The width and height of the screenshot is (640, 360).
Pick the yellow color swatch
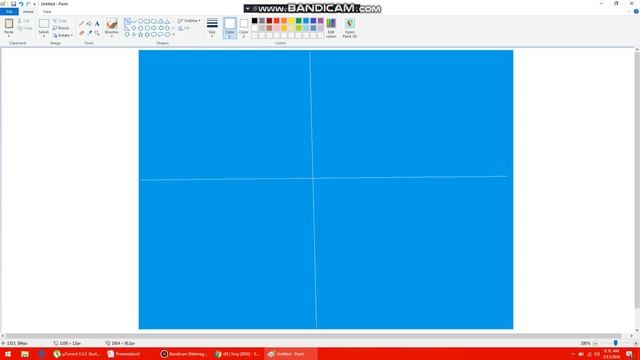pyautogui.click(x=291, y=21)
